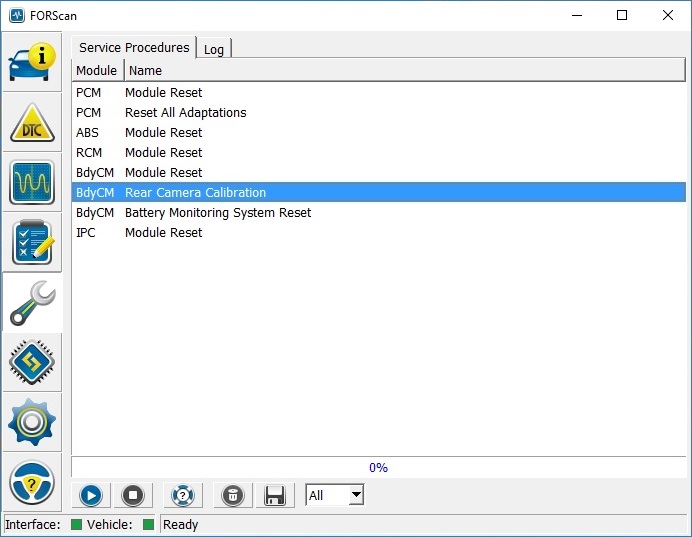This screenshot has width=692, height=537.
Task: Select the Service Procedures tab
Action: 134,47
